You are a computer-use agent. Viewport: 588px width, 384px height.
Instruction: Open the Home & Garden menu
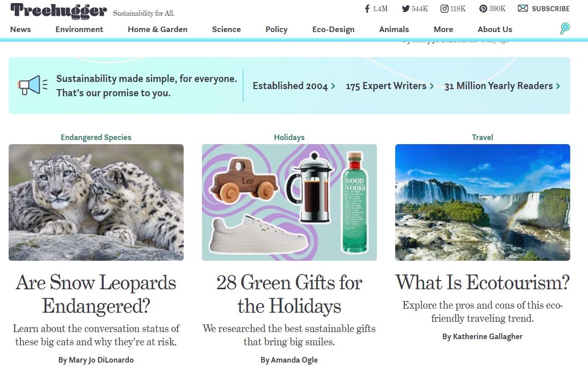pos(158,30)
